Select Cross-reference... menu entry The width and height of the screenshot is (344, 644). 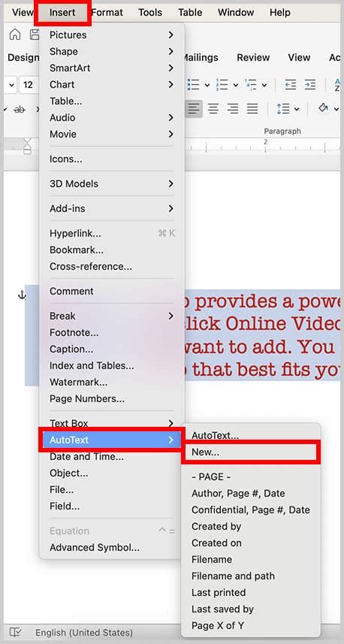coord(112,266)
